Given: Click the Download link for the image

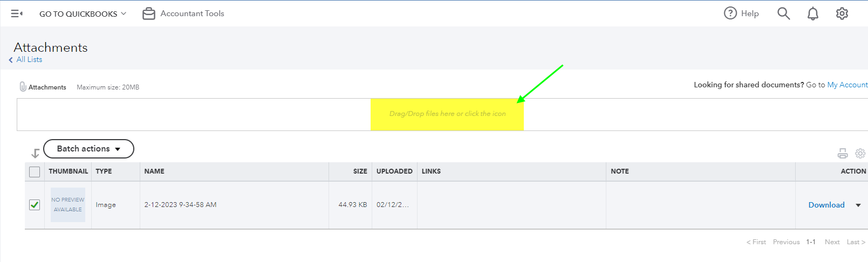Looking at the screenshot, I should 826,205.
